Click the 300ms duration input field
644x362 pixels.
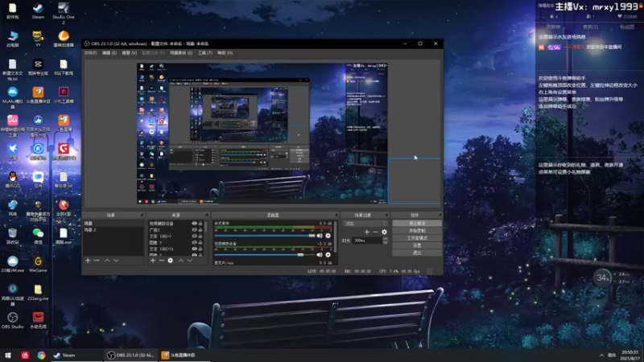[x=367, y=241]
